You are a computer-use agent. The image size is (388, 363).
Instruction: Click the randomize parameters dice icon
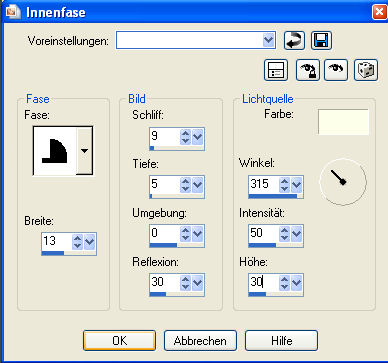(366, 70)
